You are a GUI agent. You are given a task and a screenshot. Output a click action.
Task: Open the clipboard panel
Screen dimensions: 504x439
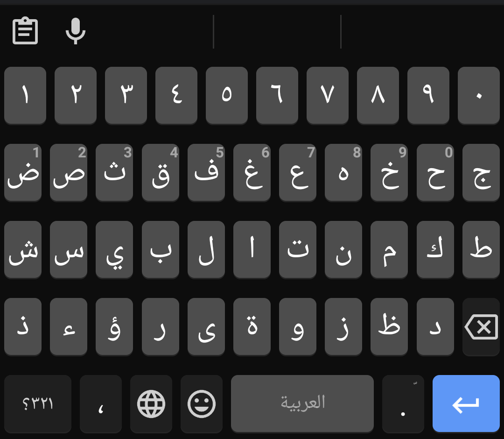pos(25,30)
